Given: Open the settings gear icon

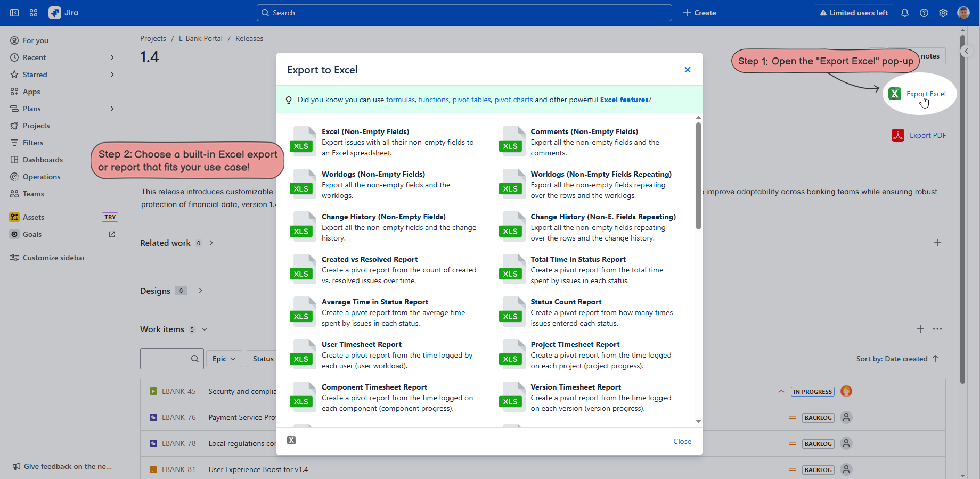Looking at the screenshot, I should (x=943, y=13).
